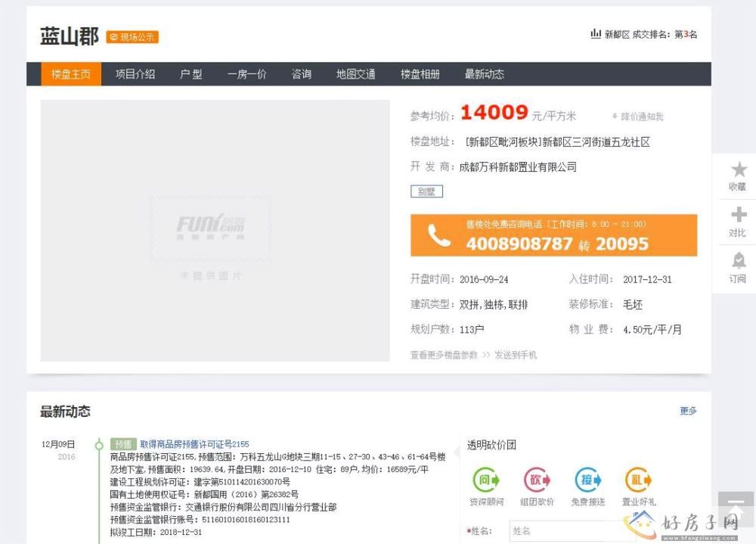Click the 订阅 bell icon

point(739,261)
